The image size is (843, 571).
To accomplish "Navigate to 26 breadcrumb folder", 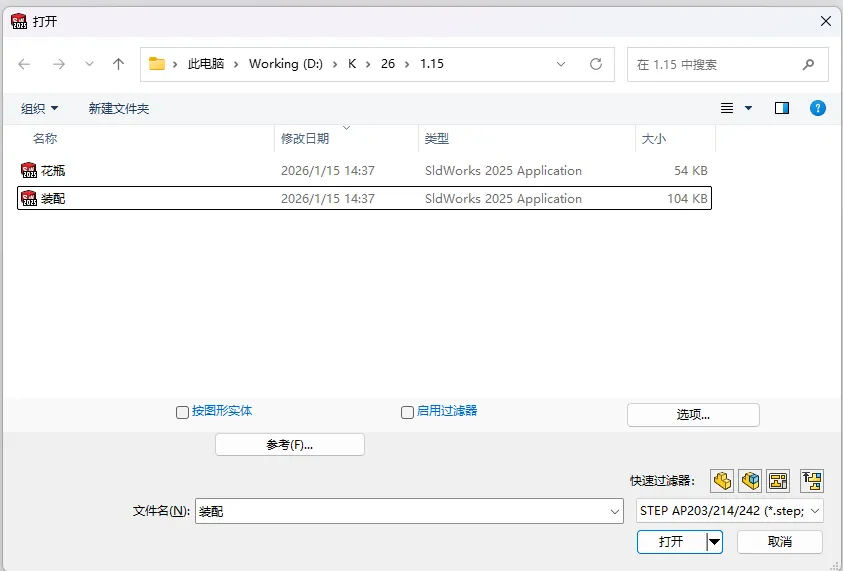I will tap(388, 63).
